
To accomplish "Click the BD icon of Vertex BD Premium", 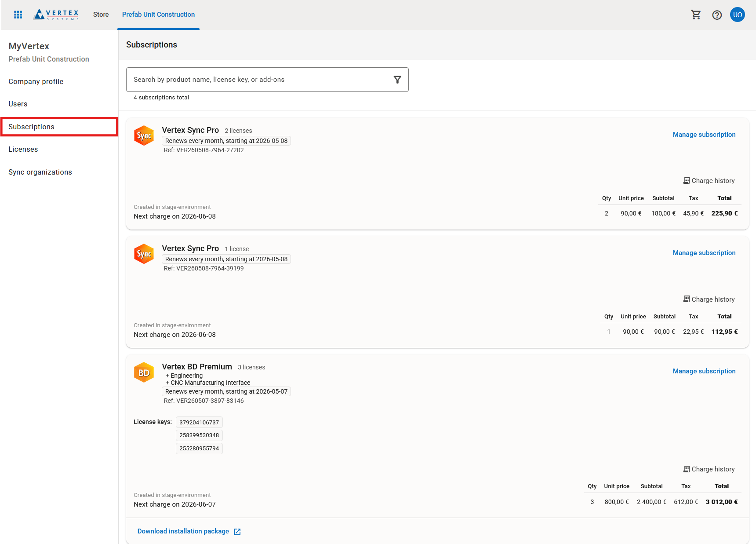I will pyautogui.click(x=144, y=372).
